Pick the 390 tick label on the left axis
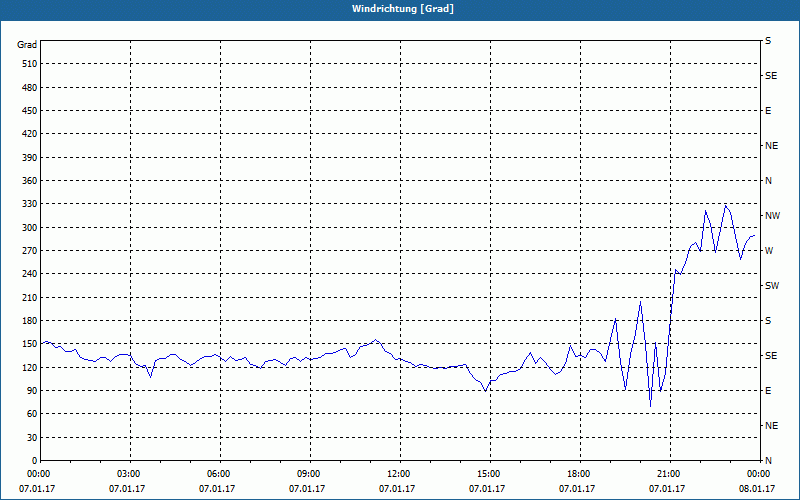Viewport: 800px width, 500px height. pyautogui.click(x=30, y=158)
